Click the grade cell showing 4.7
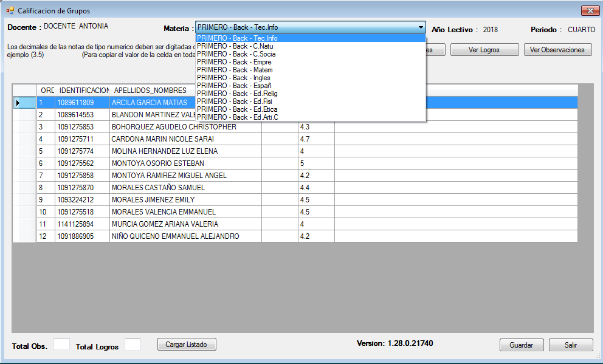603x364 pixels. 315,139
